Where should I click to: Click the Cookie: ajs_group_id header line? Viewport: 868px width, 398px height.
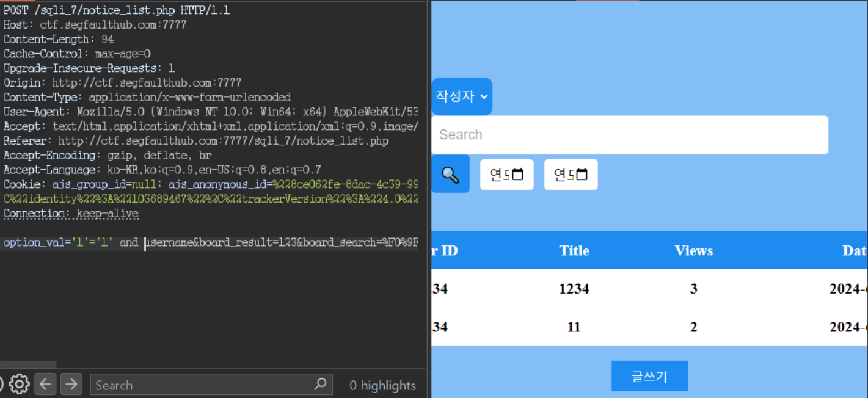tap(211, 184)
